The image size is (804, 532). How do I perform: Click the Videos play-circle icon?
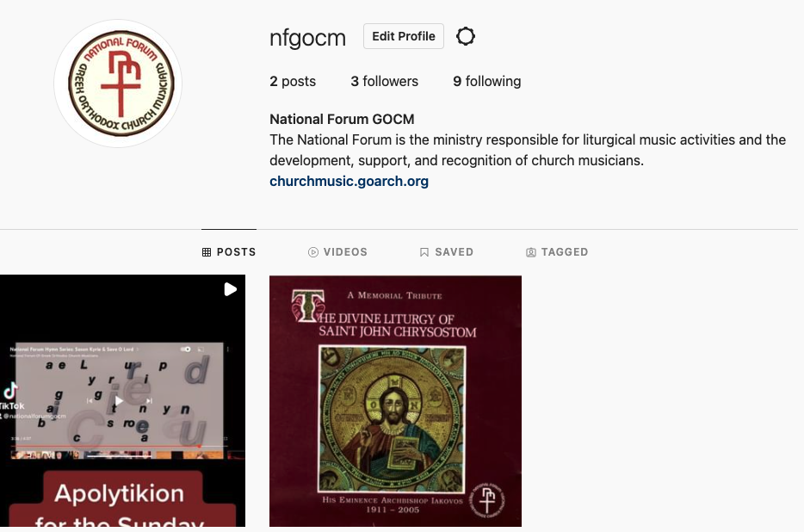click(312, 252)
